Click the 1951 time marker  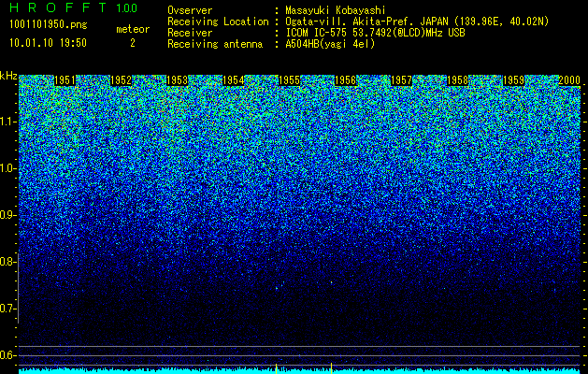65,80
